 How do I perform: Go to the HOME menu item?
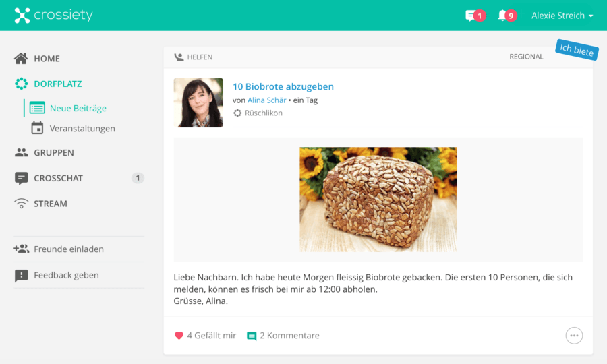pyautogui.click(x=47, y=59)
